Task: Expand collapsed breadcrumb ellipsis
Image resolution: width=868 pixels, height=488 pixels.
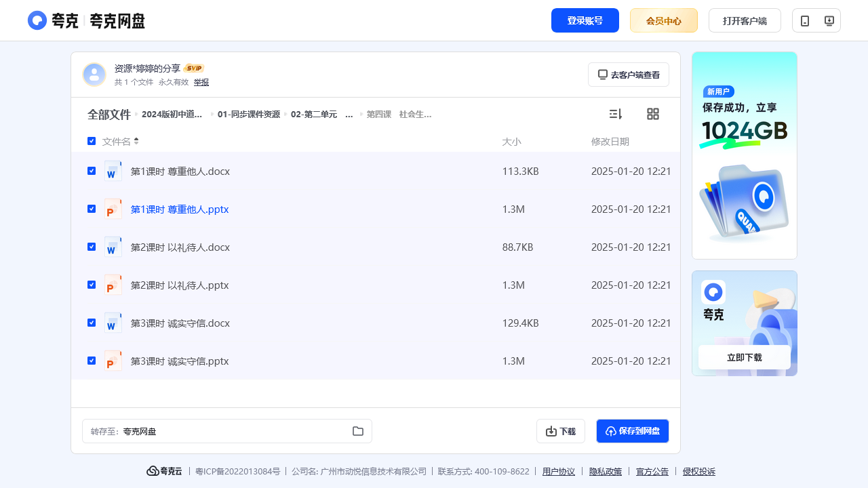Action: pyautogui.click(x=349, y=115)
